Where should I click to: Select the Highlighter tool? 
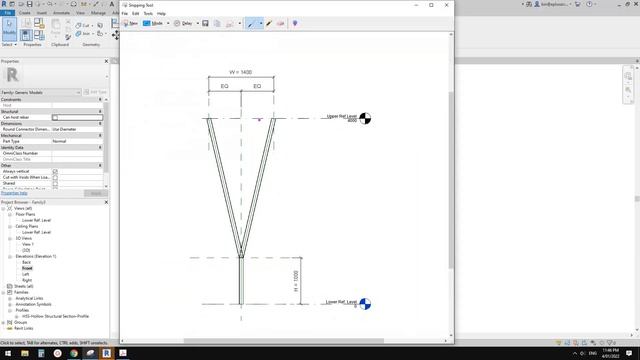point(269,24)
